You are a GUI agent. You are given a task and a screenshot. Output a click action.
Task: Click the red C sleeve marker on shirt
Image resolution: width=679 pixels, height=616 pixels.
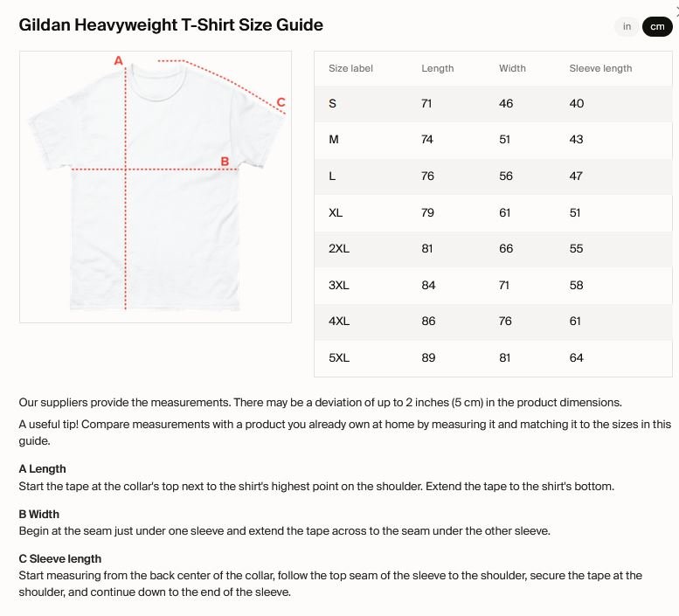pyautogui.click(x=281, y=102)
